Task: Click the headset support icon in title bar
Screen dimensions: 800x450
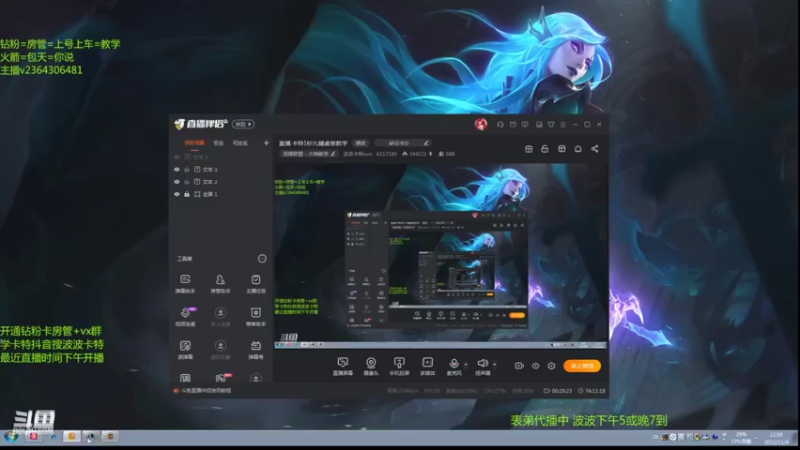Action: coord(500,124)
